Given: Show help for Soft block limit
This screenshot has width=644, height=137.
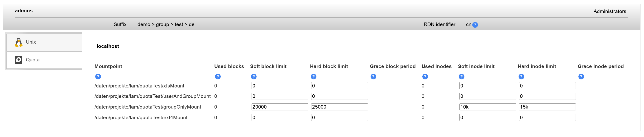Looking at the screenshot, I should tap(253, 77).
